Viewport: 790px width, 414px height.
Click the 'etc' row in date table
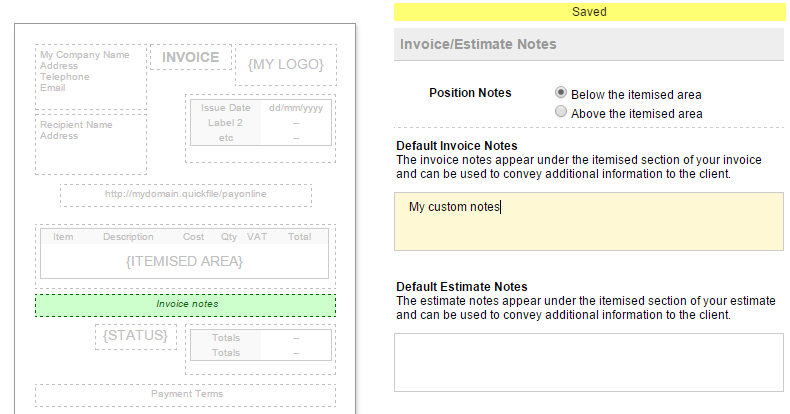pos(260,137)
